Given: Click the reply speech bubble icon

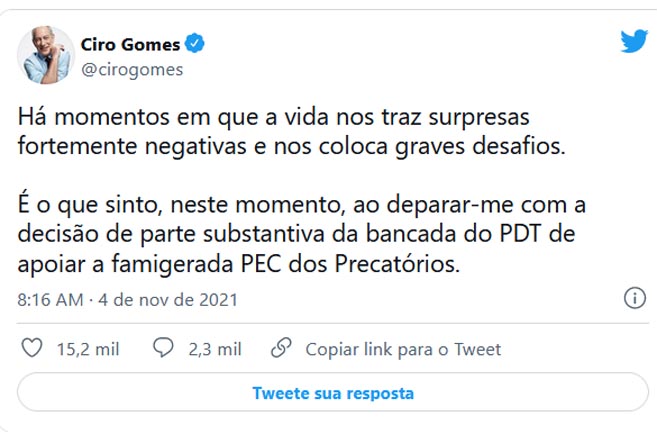Looking at the screenshot, I should [x=164, y=349].
